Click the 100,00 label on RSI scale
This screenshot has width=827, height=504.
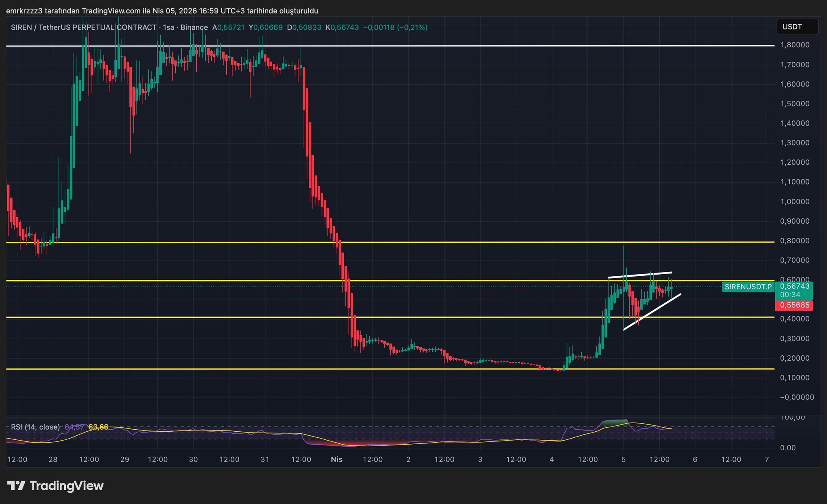click(x=793, y=418)
